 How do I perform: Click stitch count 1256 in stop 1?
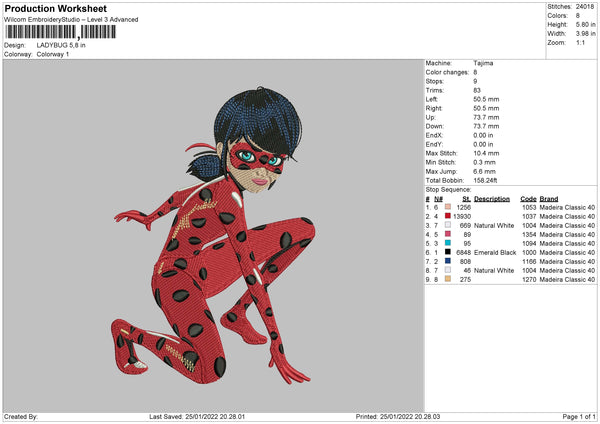coord(464,207)
